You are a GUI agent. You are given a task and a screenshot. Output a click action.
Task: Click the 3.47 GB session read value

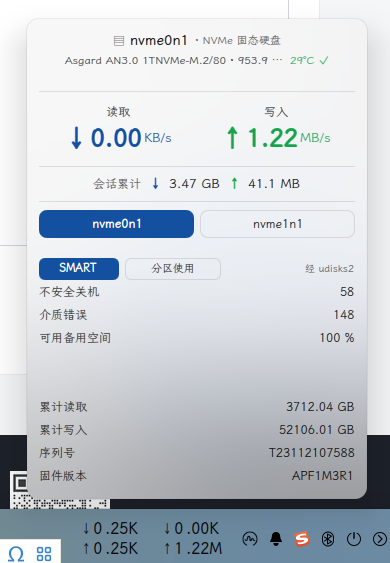click(x=194, y=184)
